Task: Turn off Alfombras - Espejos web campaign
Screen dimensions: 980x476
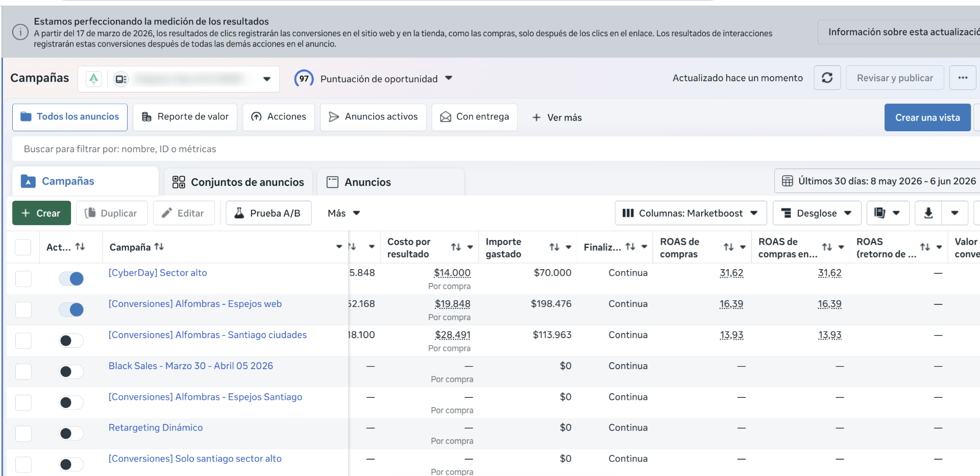Action: point(71,310)
